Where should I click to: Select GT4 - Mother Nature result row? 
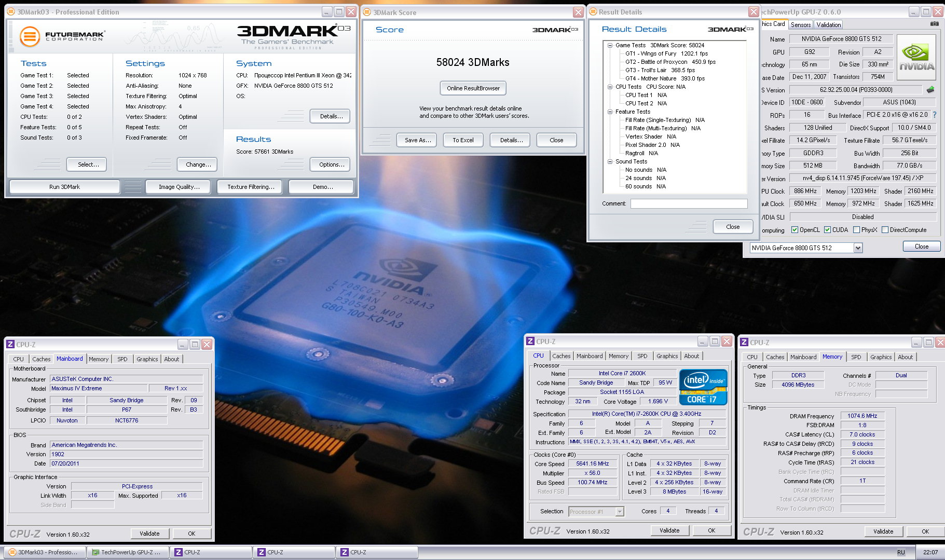tap(665, 78)
